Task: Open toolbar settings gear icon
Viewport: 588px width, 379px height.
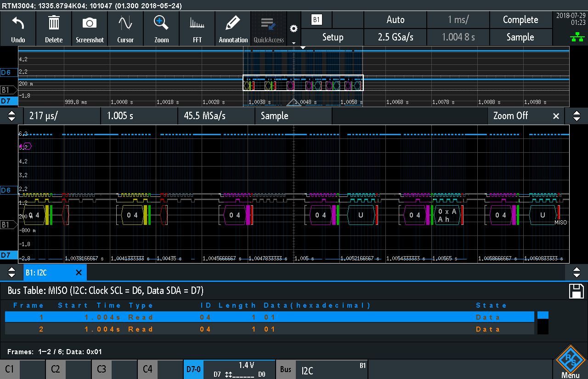Action: (294, 29)
